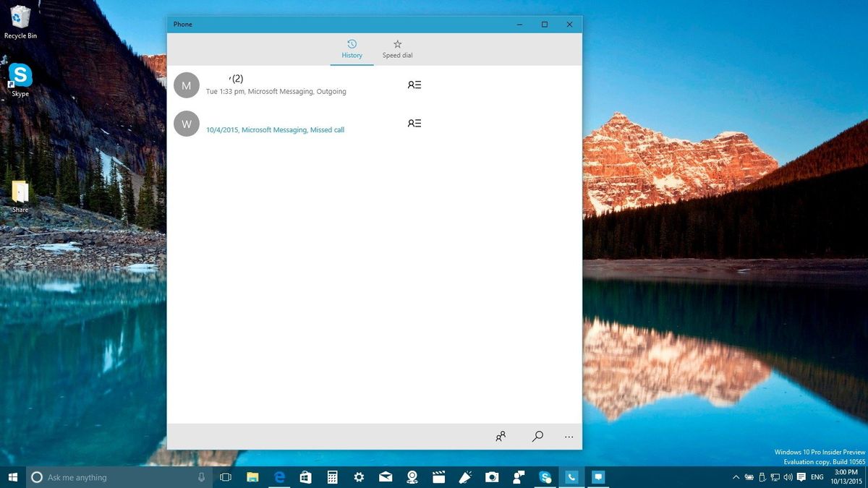Click the M contact avatar circle
The image size is (868, 488).
pyautogui.click(x=187, y=85)
